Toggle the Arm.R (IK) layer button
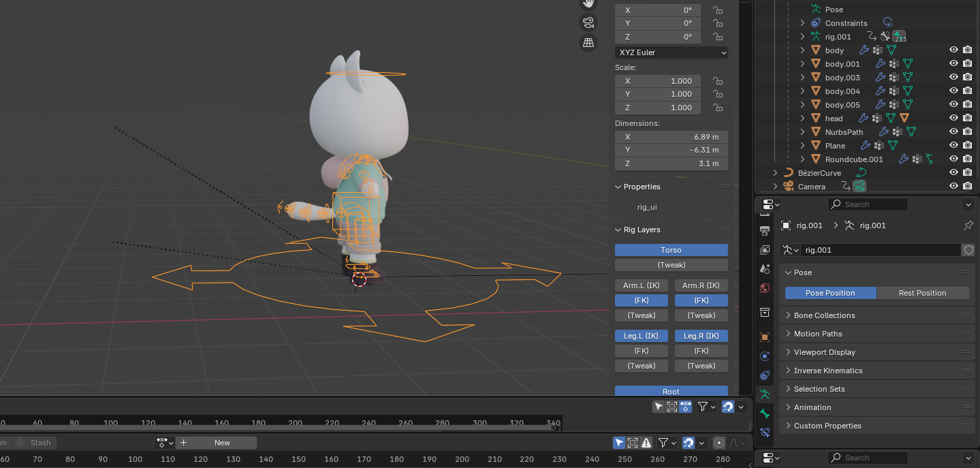The width and height of the screenshot is (980, 468). coord(701,285)
